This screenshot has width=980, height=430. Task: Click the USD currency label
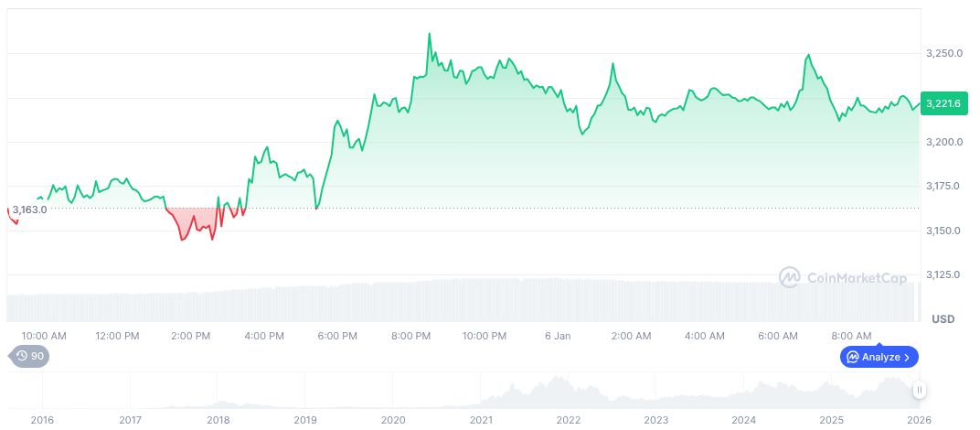coord(943,318)
